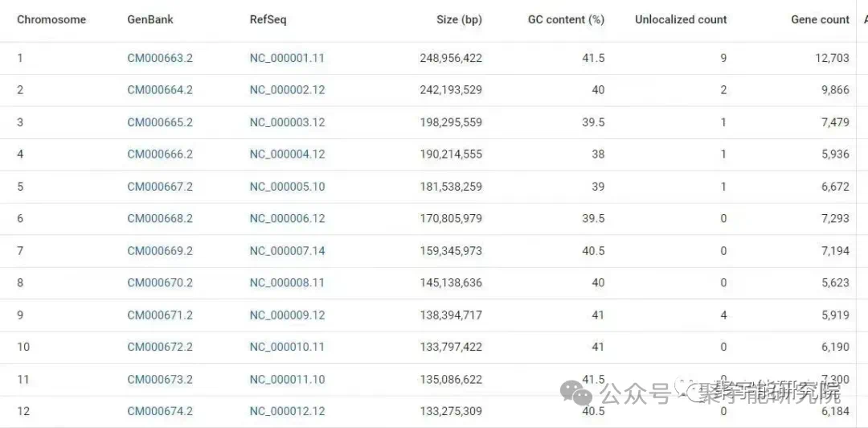868x428 pixels.
Task: Open the NC_000005.10 RefSeq record
Action: click(x=287, y=187)
